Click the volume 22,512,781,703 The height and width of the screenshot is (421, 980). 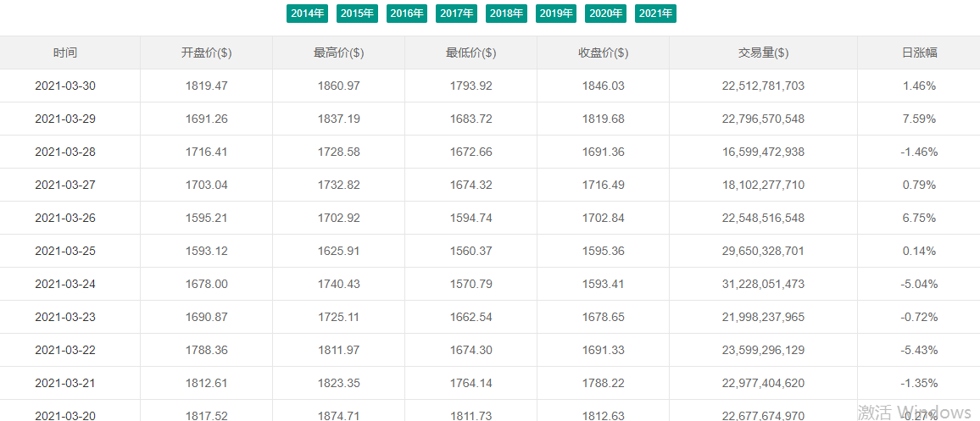click(x=763, y=86)
